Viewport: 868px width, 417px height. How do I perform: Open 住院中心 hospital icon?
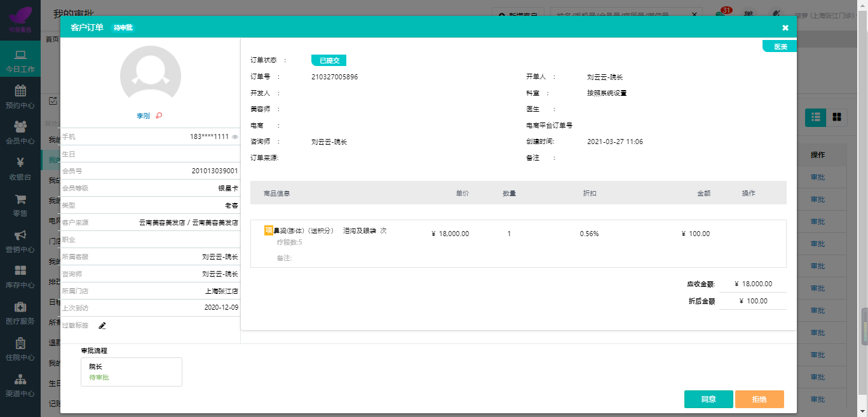pyautogui.click(x=20, y=343)
